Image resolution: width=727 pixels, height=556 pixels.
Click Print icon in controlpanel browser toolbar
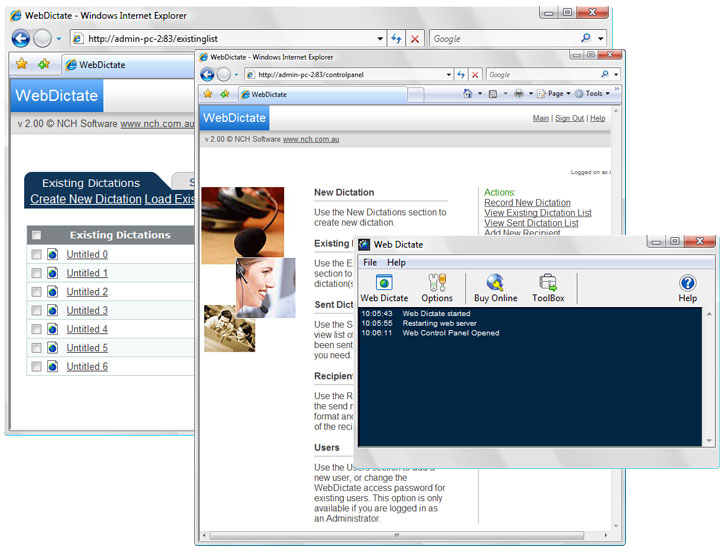coord(518,94)
